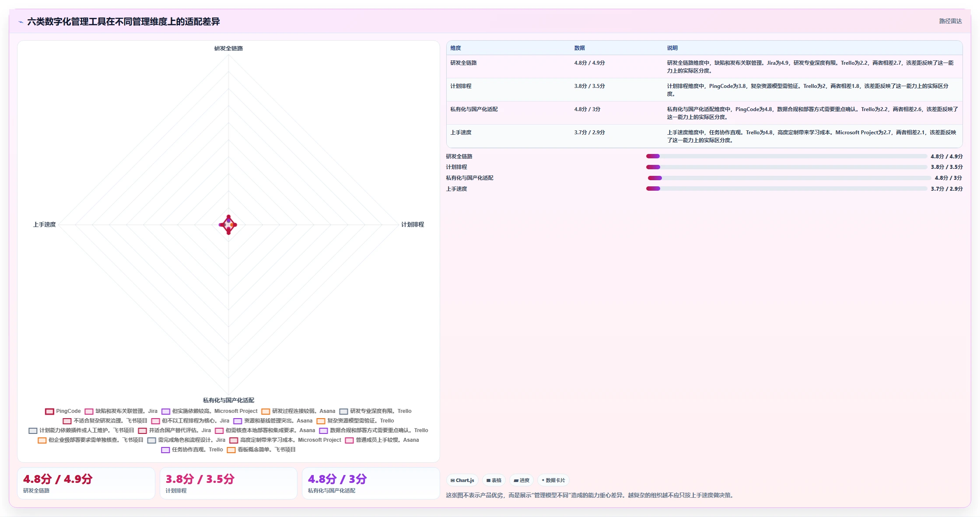Hide series 但需核查本地部署和集成要求。Asana
The width and height of the screenshot is (980, 517).
(265, 430)
